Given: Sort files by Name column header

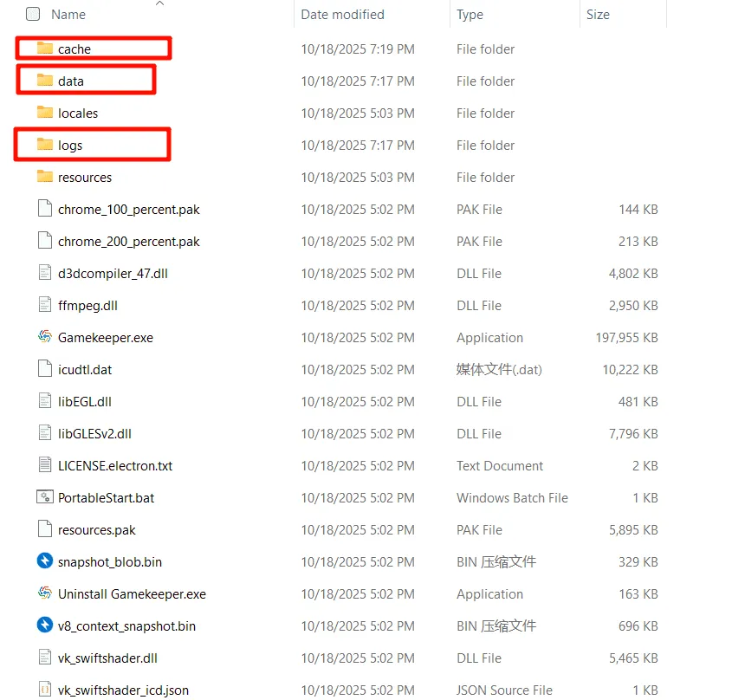Looking at the screenshot, I should click(68, 14).
